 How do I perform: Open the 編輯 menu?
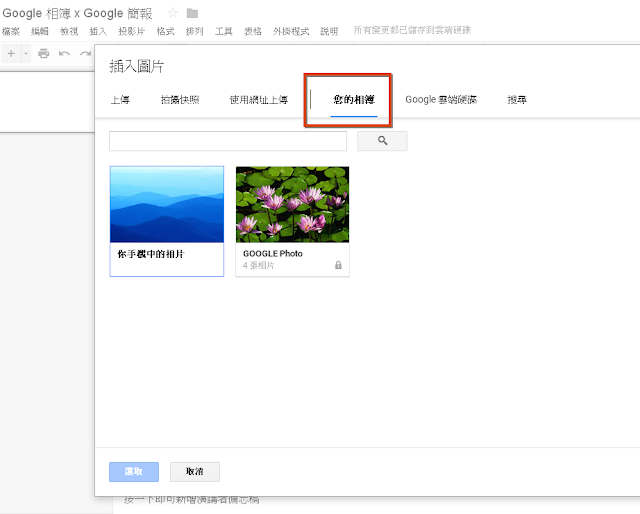40,31
